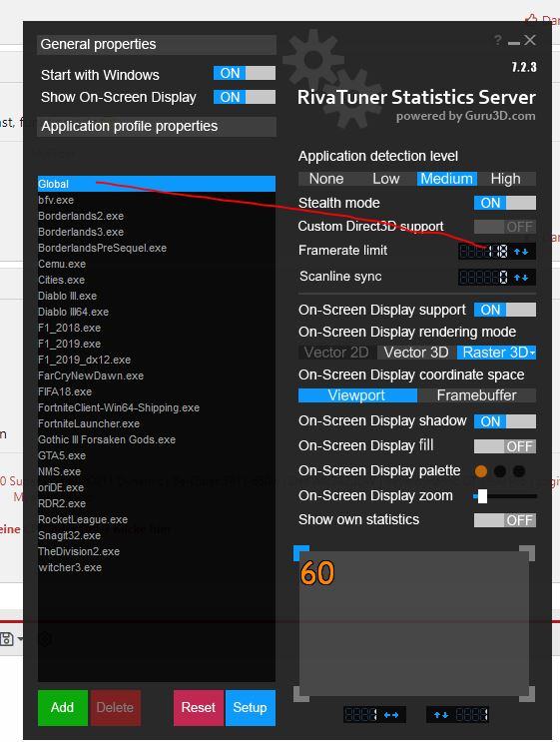Select FortniteClient-Win64-Shipping.exe profile

[x=157, y=407]
